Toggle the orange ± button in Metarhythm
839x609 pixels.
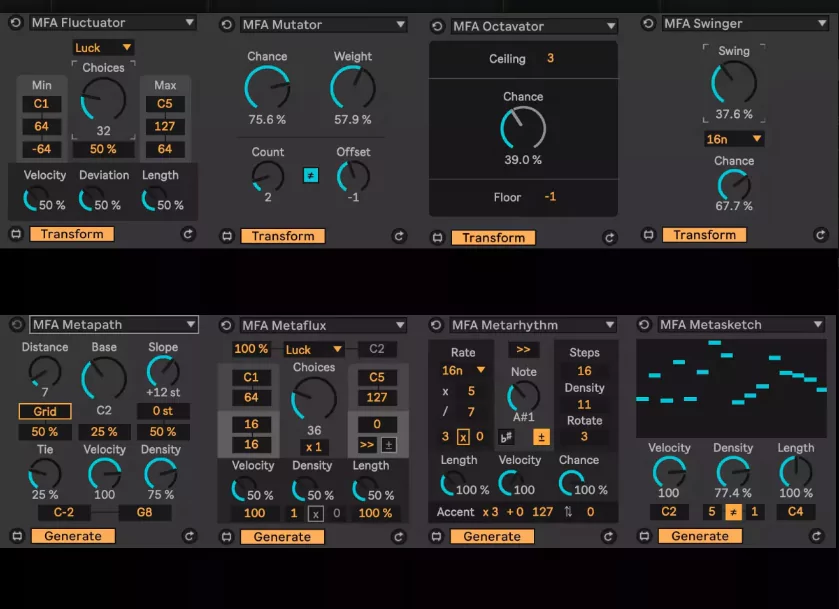point(541,437)
